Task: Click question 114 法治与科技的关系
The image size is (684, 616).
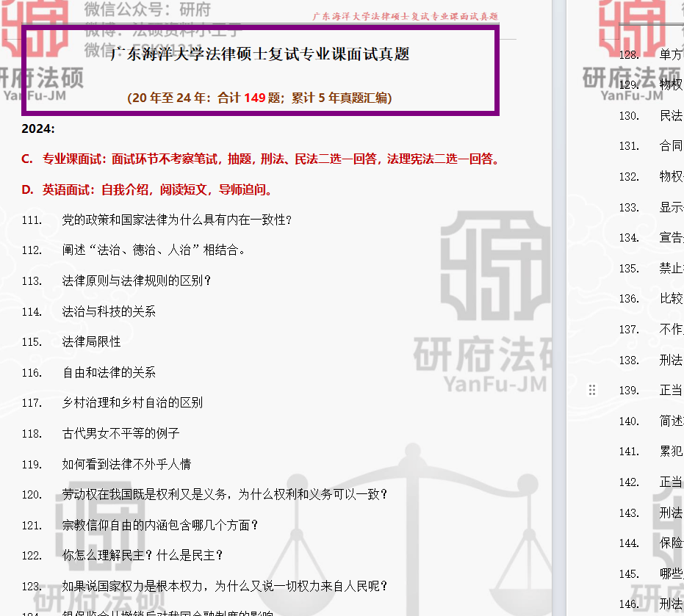Action: [x=89, y=311]
